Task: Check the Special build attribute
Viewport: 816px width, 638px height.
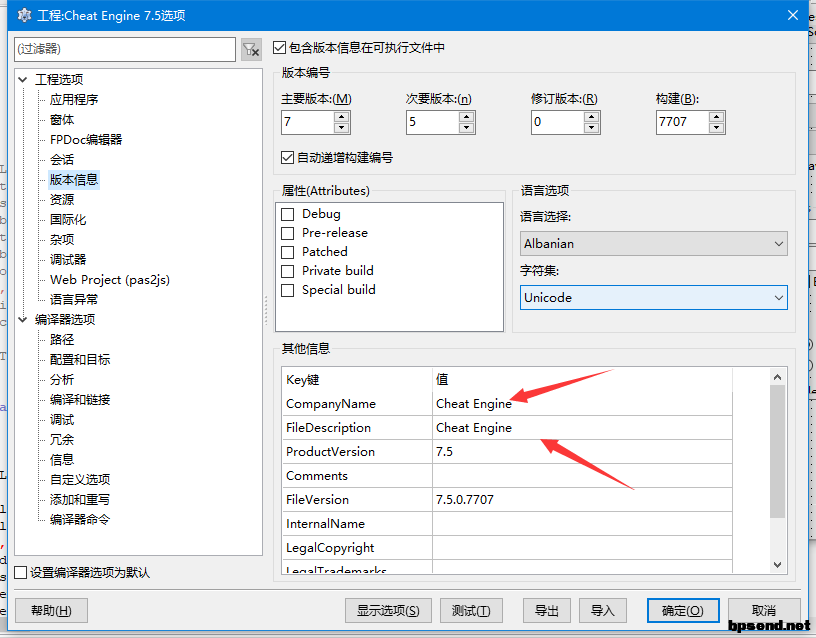Action: [x=287, y=290]
